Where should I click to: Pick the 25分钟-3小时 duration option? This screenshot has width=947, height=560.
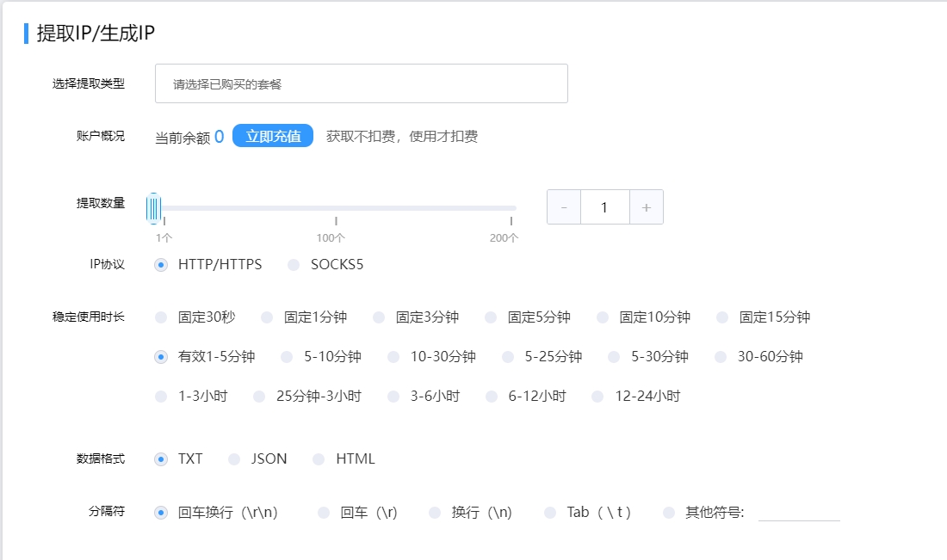pyautogui.click(x=259, y=397)
